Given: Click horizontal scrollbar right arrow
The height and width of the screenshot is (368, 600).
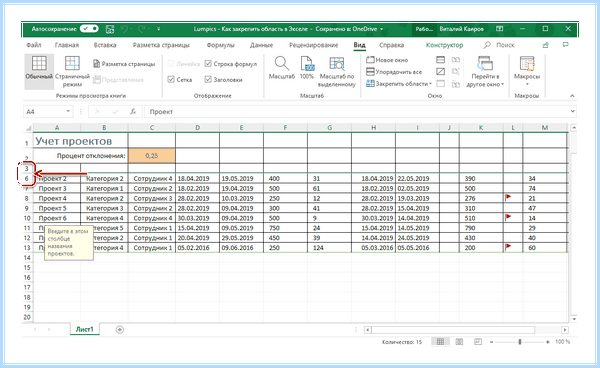Looking at the screenshot, I should point(565,330).
